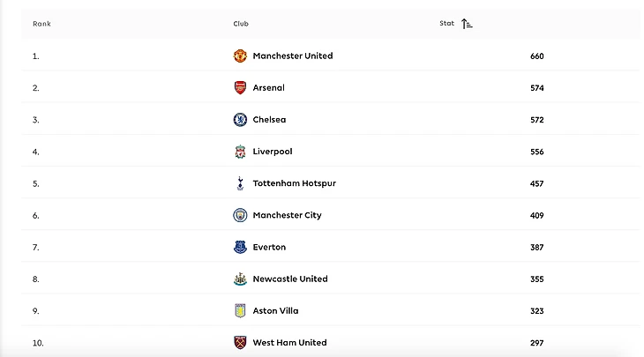Click the Manchester United club crest
Image resolution: width=644 pixels, height=357 pixels.
(240, 56)
